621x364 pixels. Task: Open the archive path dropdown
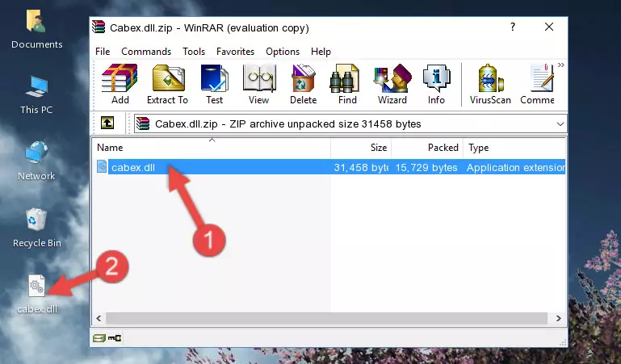pos(560,123)
